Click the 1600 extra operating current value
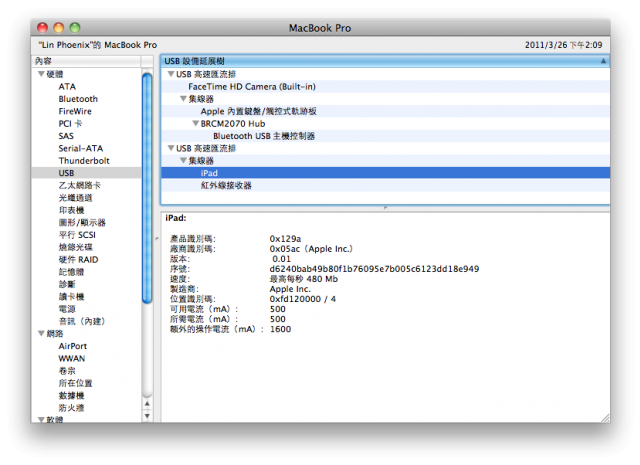The width and height of the screenshot is (640, 465). click(280, 329)
